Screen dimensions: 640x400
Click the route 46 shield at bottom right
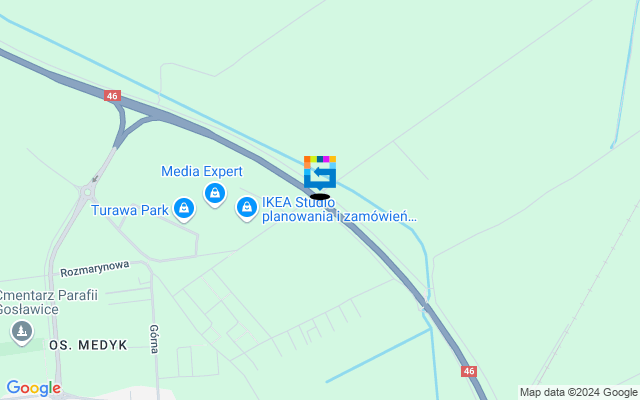(x=469, y=371)
